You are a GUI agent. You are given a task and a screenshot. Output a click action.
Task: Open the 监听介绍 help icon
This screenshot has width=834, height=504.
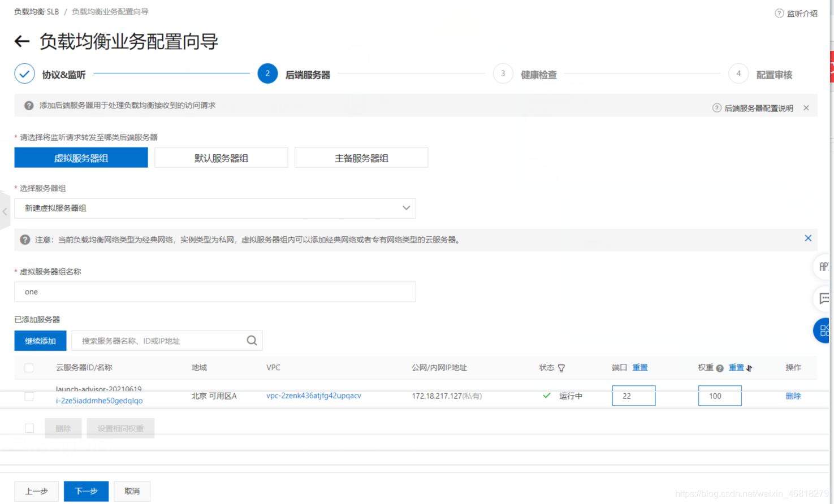[x=779, y=13]
